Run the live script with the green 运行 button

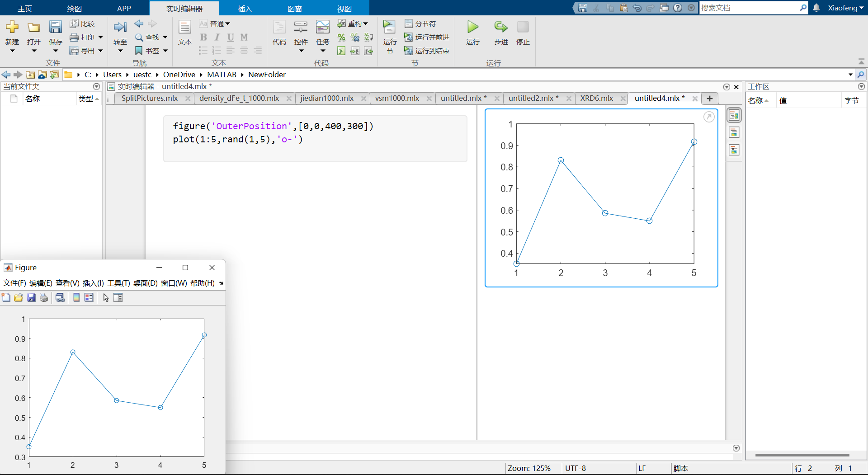coord(473,27)
